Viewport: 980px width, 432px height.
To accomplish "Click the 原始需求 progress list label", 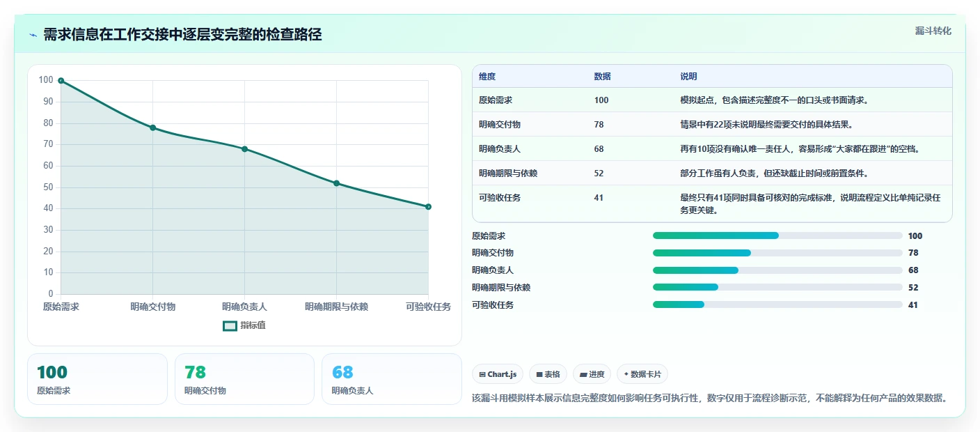I will tap(489, 236).
